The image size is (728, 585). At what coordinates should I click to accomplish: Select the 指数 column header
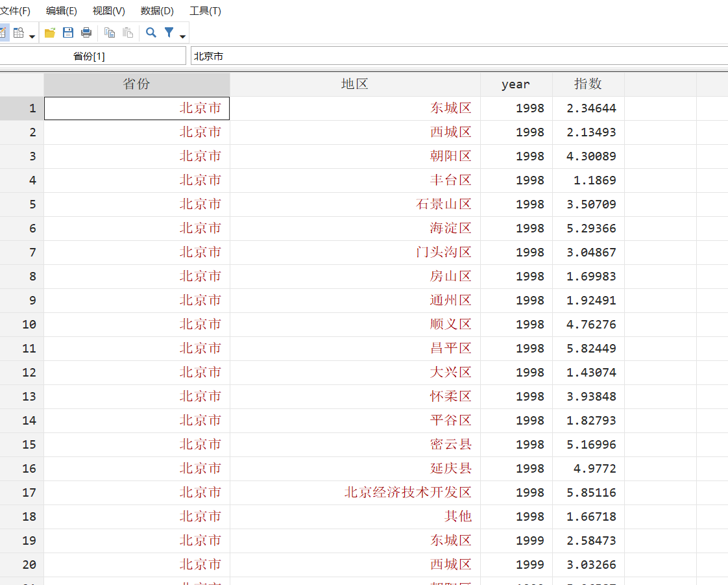[x=588, y=84]
